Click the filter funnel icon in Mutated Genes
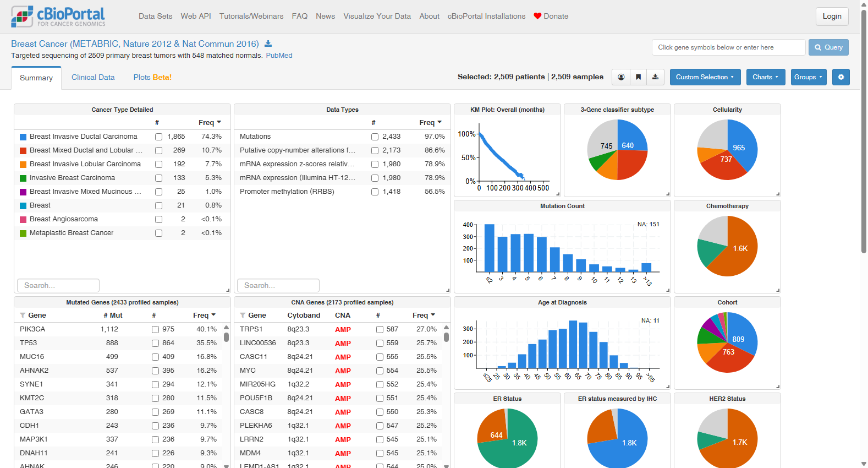The width and height of the screenshot is (868, 468). click(x=23, y=315)
